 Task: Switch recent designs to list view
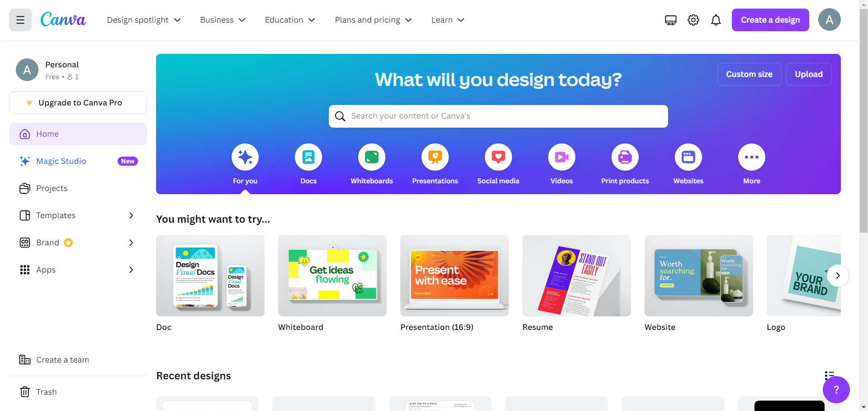[x=829, y=375]
